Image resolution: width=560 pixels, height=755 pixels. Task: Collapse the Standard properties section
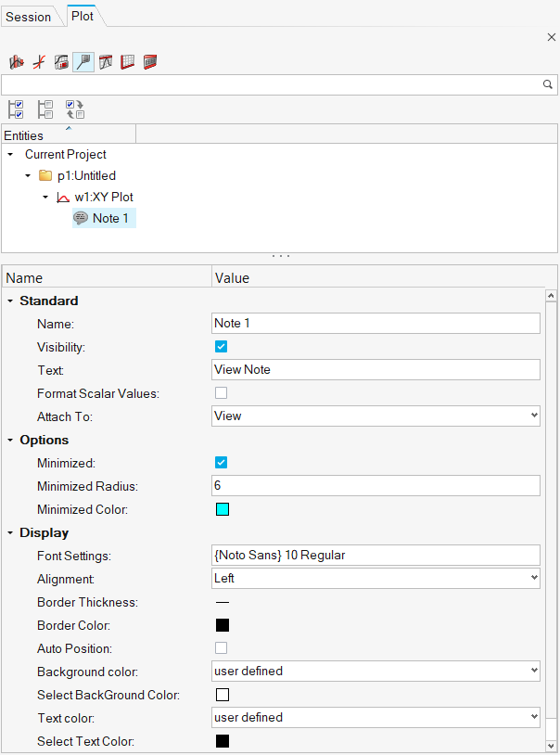click(x=10, y=301)
